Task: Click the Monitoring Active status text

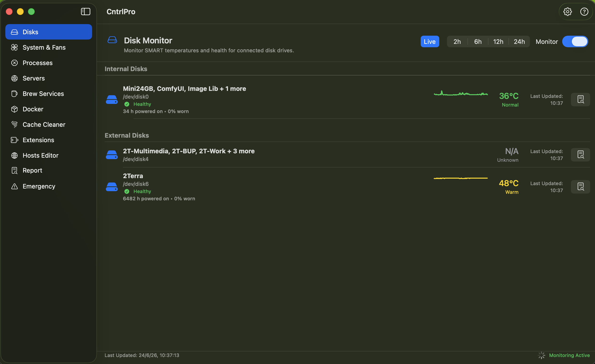Action: pyautogui.click(x=569, y=355)
